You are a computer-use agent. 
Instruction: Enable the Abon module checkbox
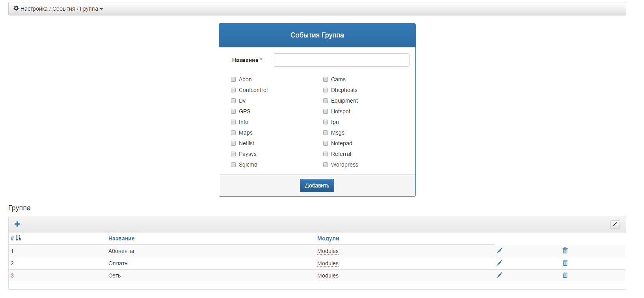[233, 79]
